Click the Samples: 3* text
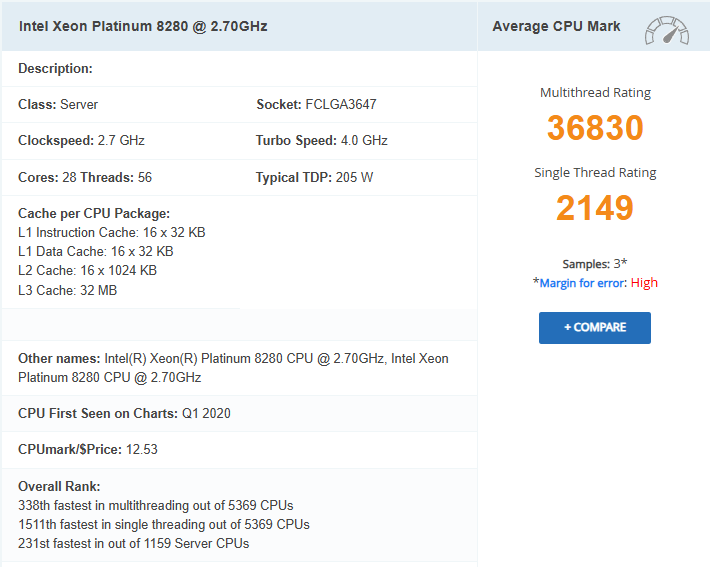The image size is (710, 567). pos(595,264)
